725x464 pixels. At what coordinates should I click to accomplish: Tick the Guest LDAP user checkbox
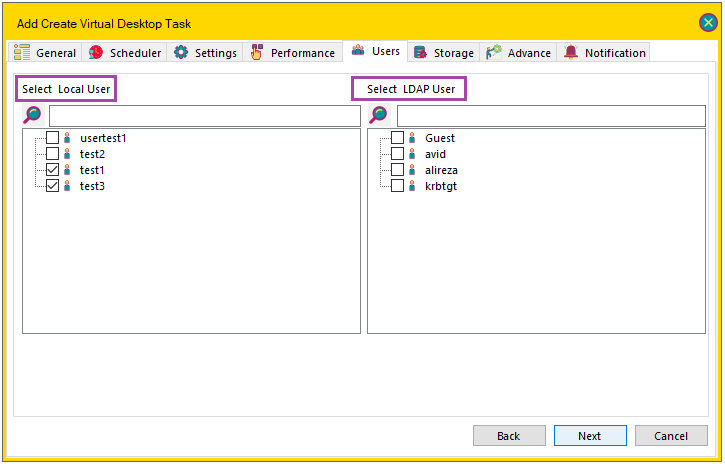click(398, 138)
